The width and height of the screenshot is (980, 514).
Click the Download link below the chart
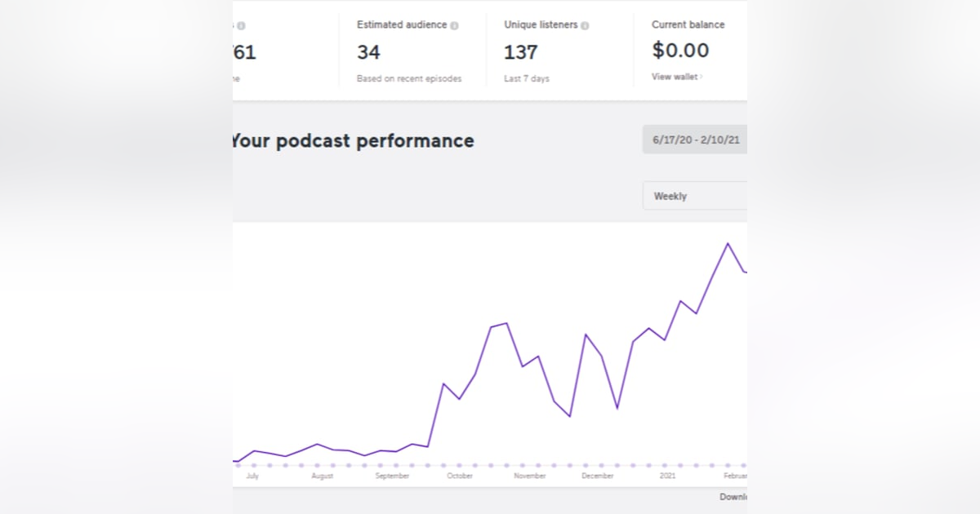(733, 496)
